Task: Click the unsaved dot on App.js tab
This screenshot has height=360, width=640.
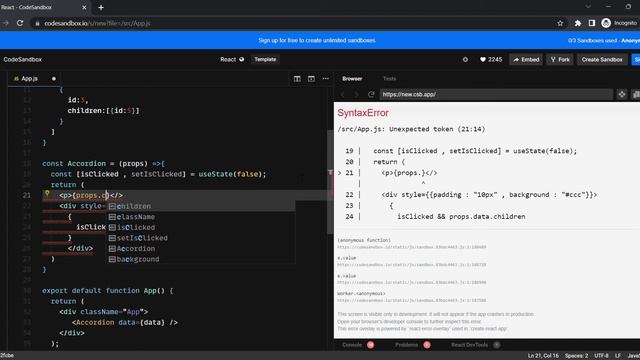Action: (x=53, y=78)
